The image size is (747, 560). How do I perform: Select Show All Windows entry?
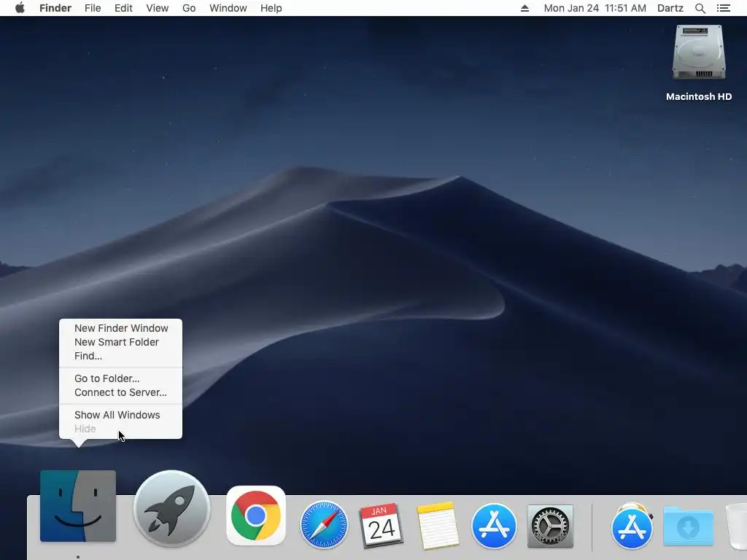click(x=120, y=415)
